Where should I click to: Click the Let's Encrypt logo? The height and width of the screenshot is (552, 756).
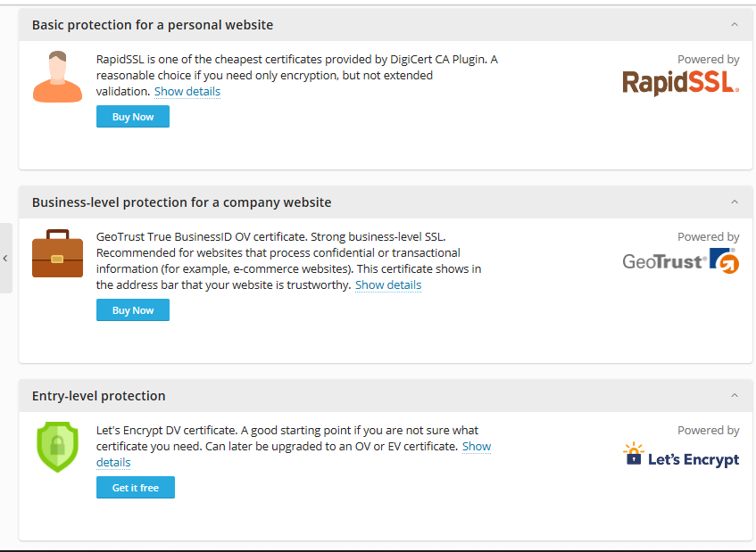pos(681,455)
